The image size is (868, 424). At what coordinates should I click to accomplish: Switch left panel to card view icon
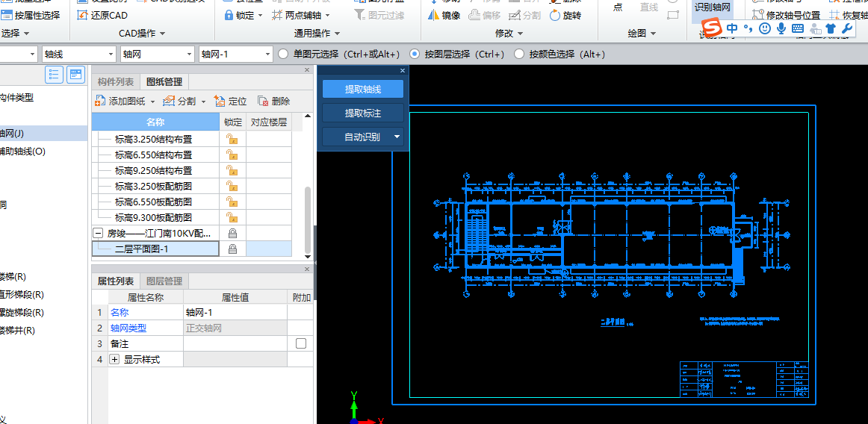point(76,74)
